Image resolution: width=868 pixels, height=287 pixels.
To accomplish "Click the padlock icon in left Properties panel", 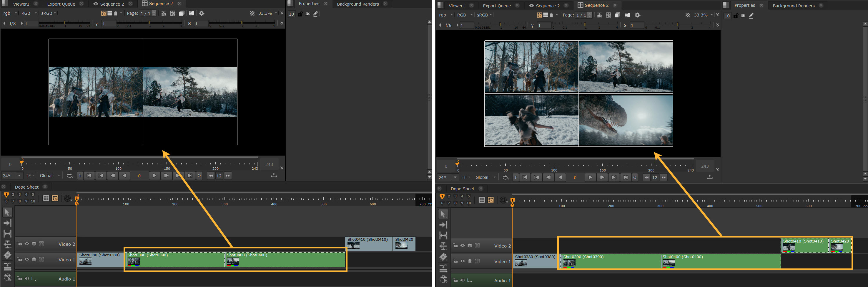I will tap(300, 14).
